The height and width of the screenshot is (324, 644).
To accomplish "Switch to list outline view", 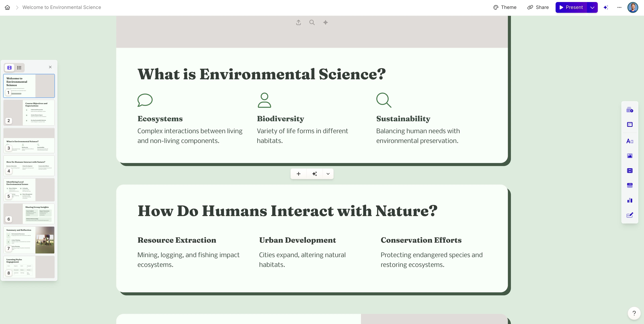I will [x=19, y=68].
